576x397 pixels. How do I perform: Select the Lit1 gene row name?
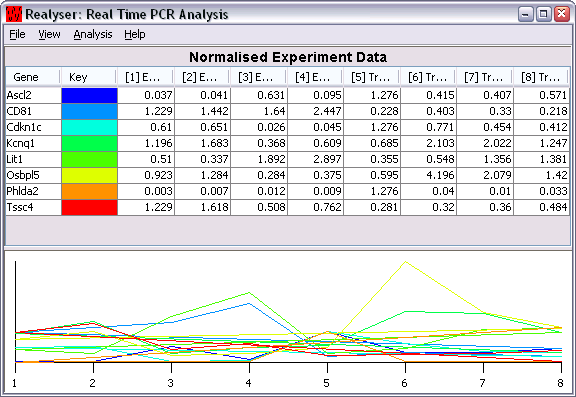[x=15, y=159]
